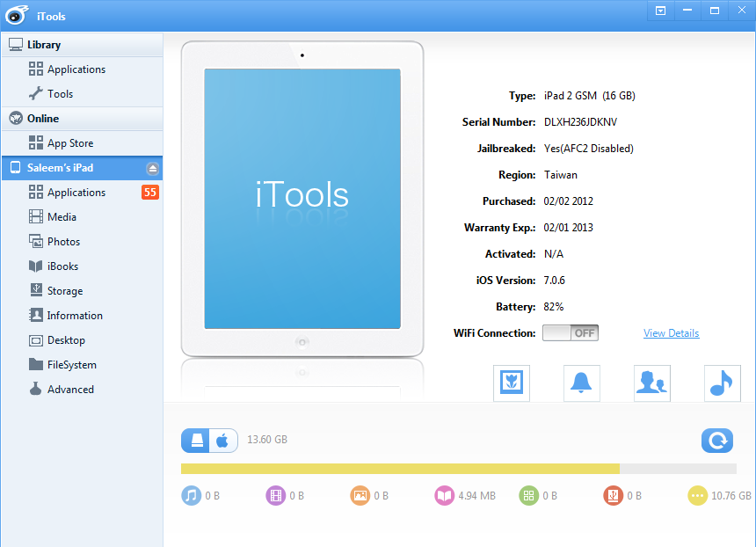The height and width of the screenshot is (547, 756).
Task: Click the blue music storage icon
Action: tap(191, 495)
